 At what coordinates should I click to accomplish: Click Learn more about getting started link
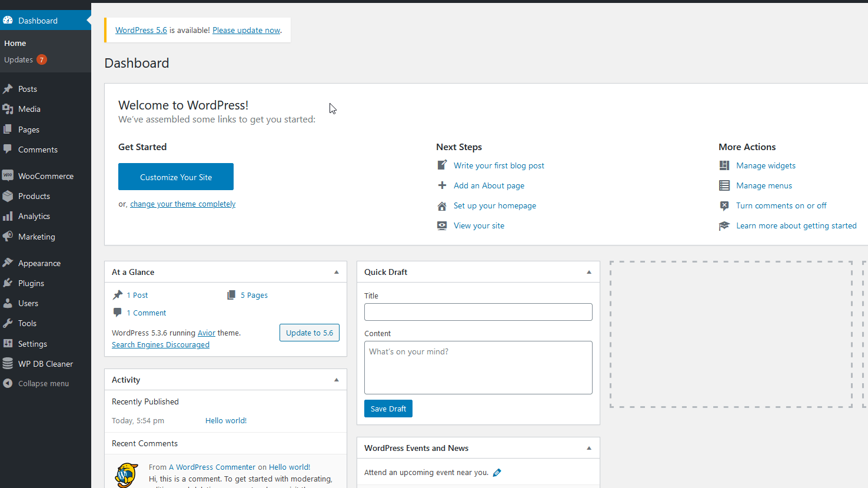pos(796,225)
